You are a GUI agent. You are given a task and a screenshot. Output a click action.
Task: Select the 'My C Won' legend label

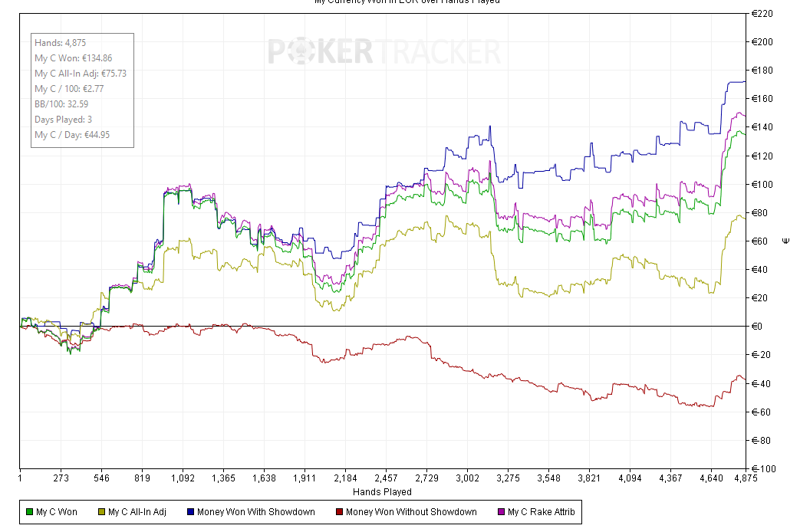(x=57, y=512)
